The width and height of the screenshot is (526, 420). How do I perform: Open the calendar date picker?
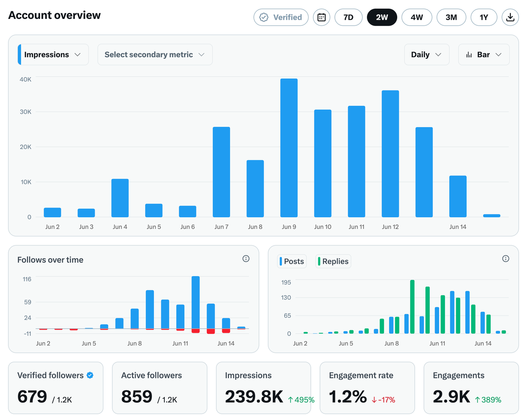pyautogui.click(x=321, y=18)
